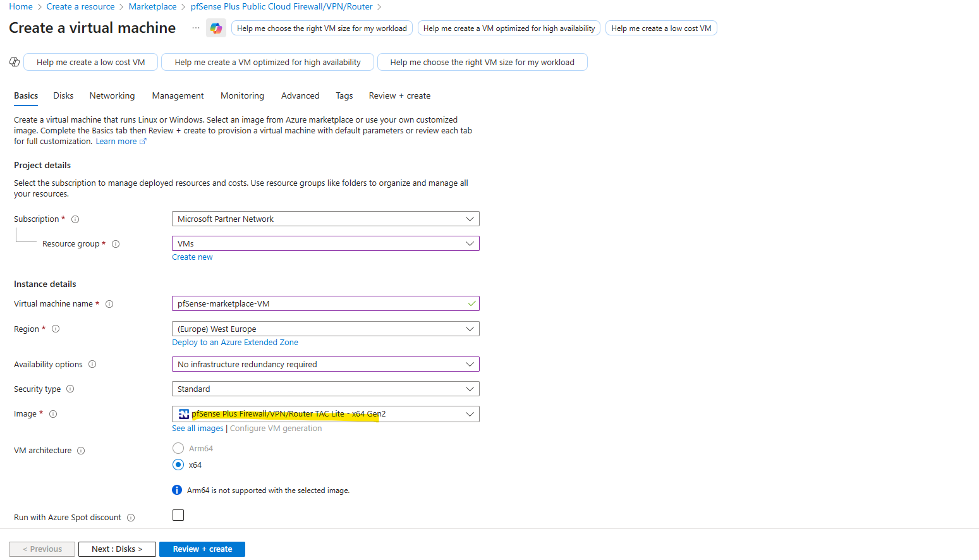Click the Review + create blue button
This screenshot has height=560, width=979.
click(x=202, y=549)
